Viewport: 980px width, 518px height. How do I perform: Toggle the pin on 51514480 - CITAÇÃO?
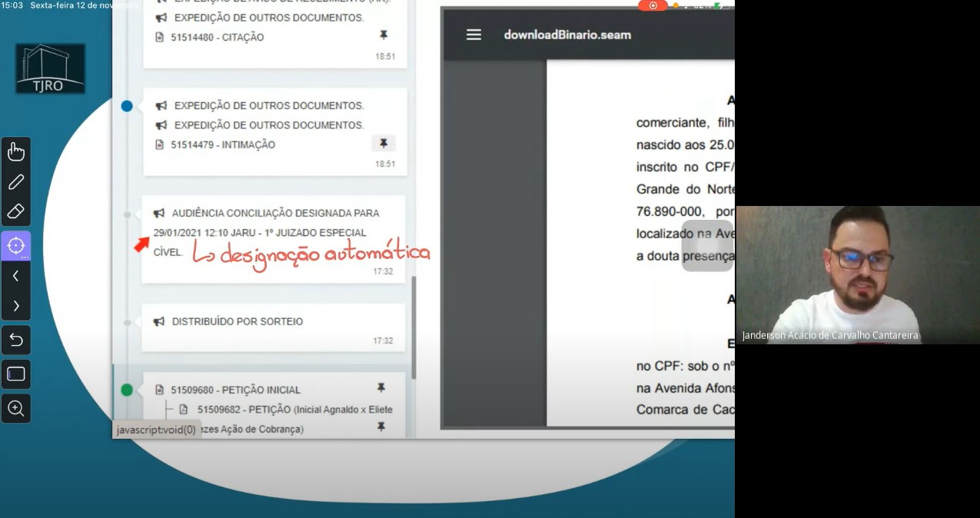pos(383,35)
